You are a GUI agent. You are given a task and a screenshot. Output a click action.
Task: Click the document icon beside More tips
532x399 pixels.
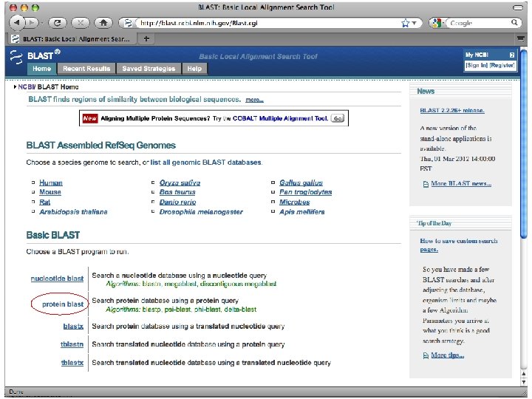426,355
